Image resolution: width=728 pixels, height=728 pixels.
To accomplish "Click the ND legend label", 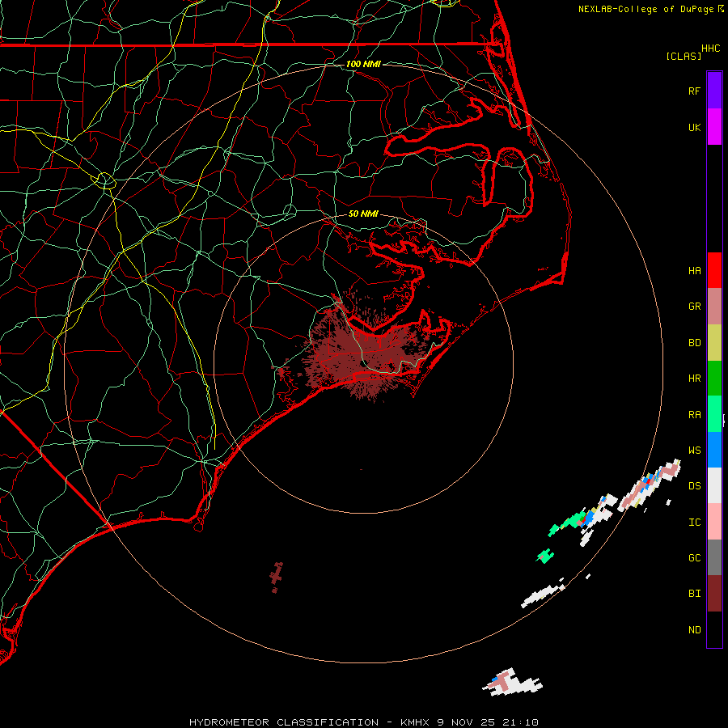I will point(694,630).
